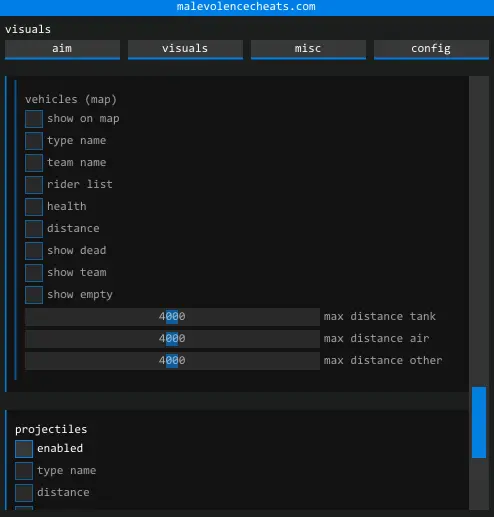Check the rider list option
Viewport: 494px width, 517px height.
click(x=34, y=185)
